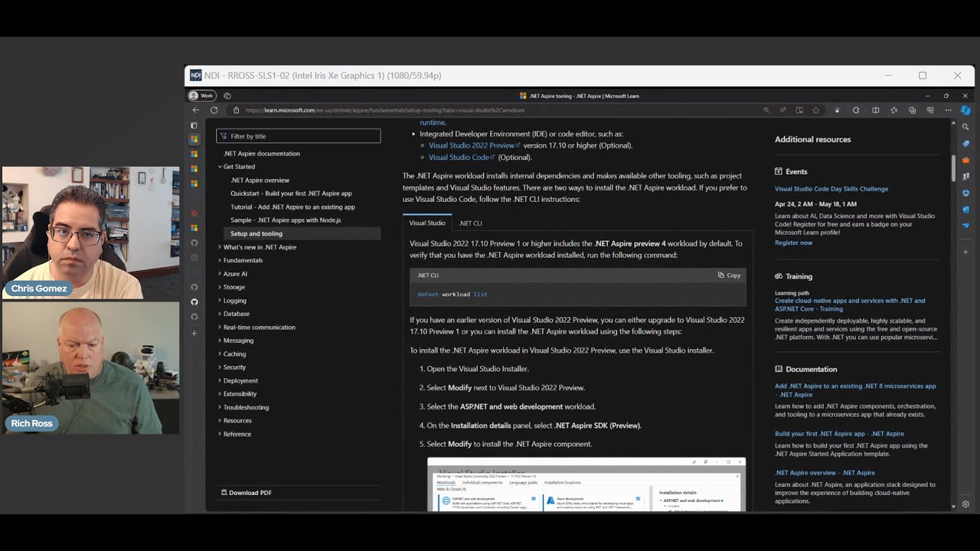Viewport: 980px width, 551px height.
Task: Open the Work profile button
Action: point(203,96)
